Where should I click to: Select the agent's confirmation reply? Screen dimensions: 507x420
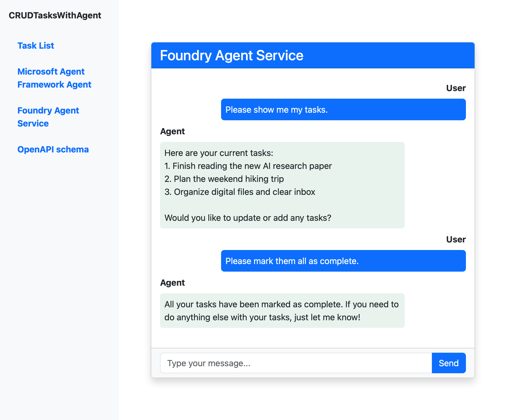tap(282, 310)
